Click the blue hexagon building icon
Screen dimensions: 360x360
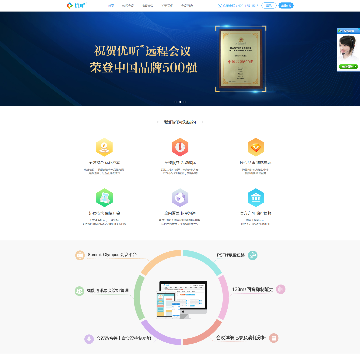[256, 197]
